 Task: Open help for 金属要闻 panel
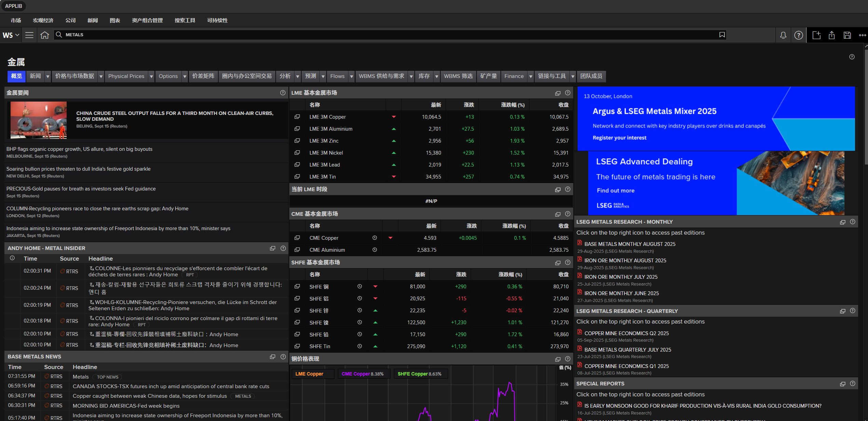coord(283,93)
